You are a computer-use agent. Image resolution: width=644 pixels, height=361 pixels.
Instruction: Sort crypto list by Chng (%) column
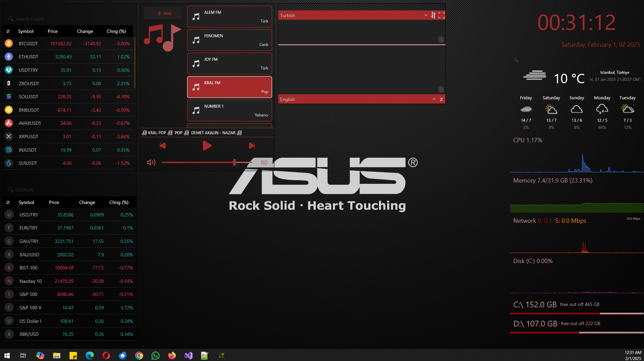[116, 31]
